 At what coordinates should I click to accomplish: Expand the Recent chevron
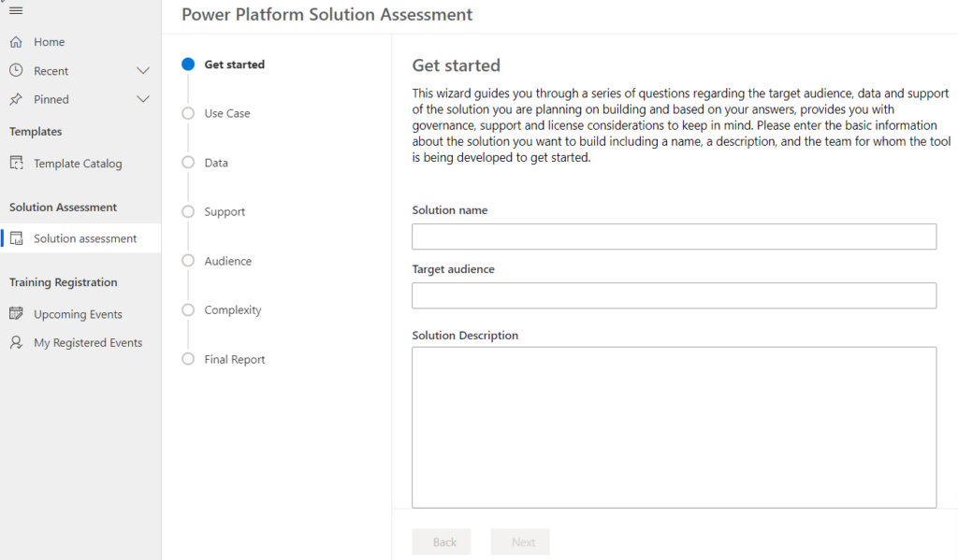(143, 71)
